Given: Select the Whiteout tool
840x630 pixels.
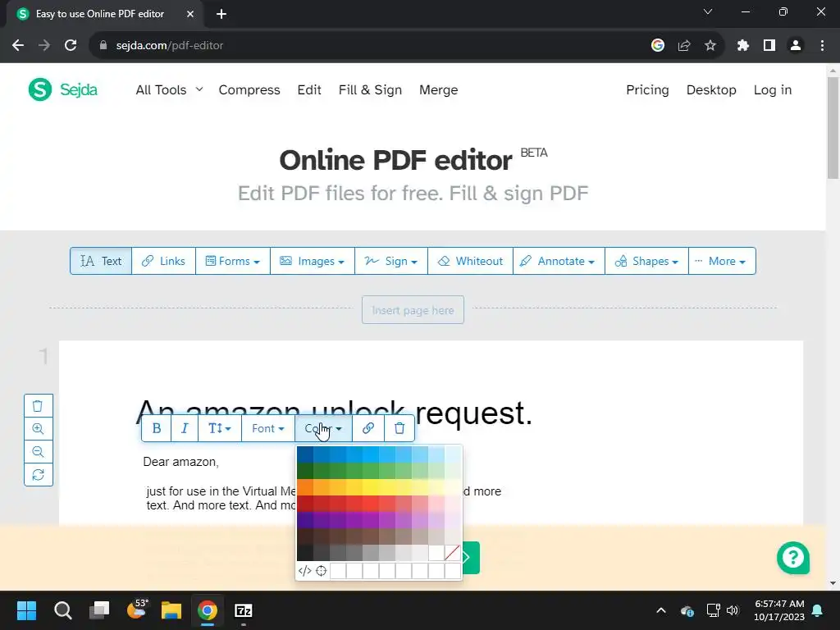Looking at the screenshot, I should [470, 261].
